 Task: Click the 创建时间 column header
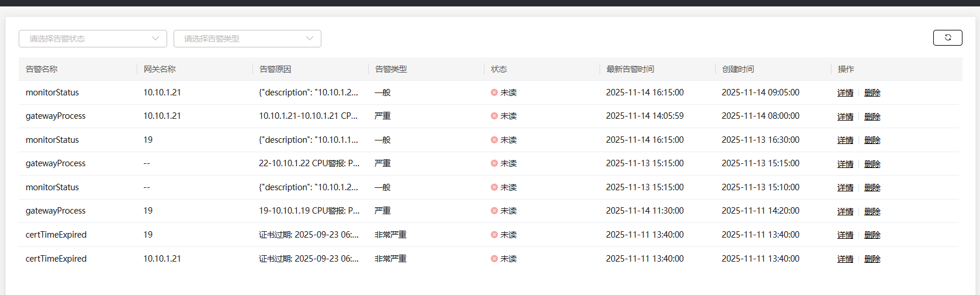tap(738, 69)
